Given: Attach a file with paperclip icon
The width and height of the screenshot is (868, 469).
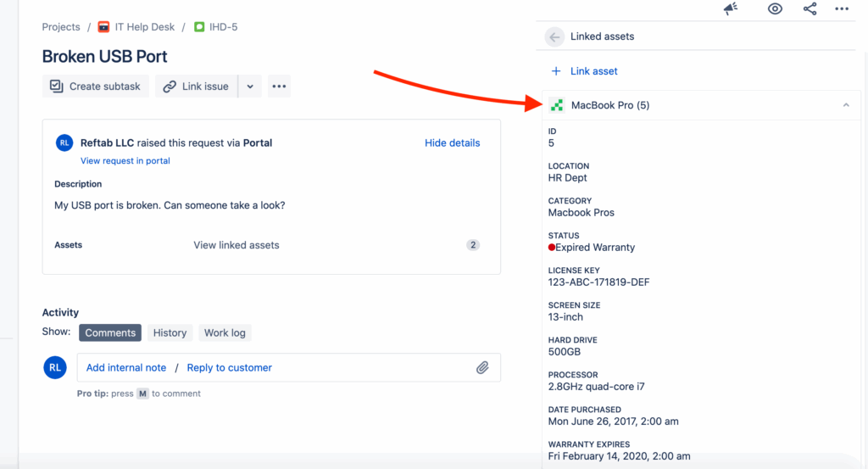Looking at the screenshot, I should tap(482, 368).
